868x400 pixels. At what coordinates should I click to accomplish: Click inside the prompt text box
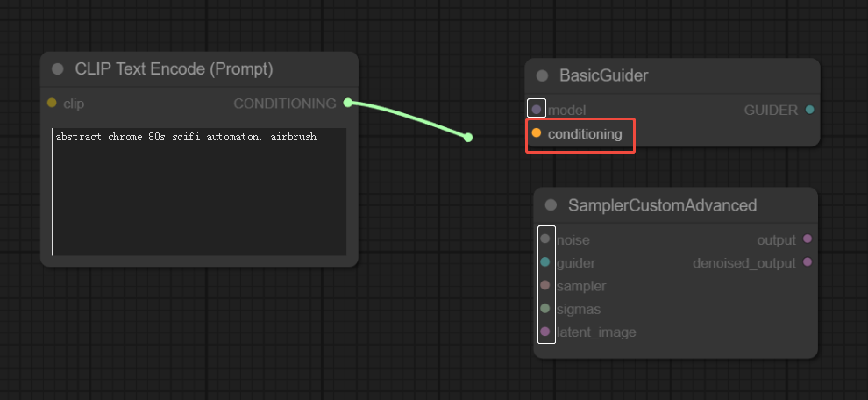click(199, 193)
